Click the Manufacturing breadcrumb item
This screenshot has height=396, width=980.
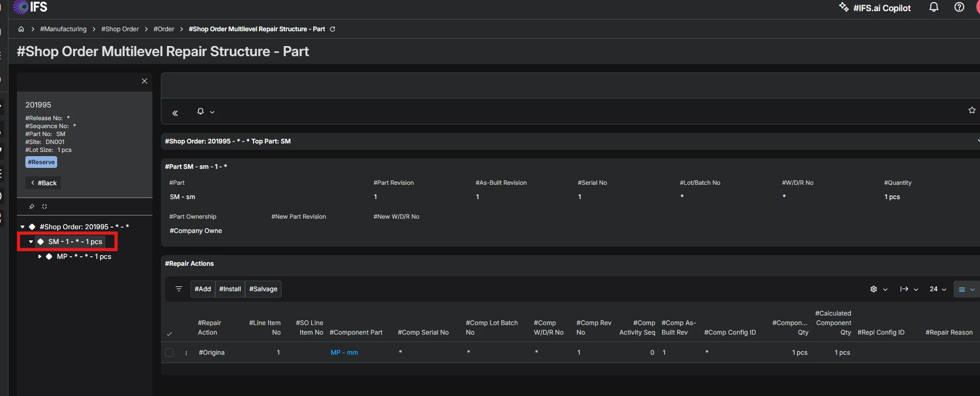pos(63,29)
